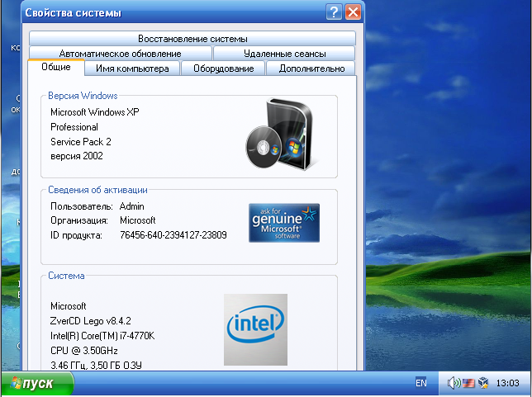Open the Удаленные сеансы tab
The image size is (532, 397).
[284, 54]
